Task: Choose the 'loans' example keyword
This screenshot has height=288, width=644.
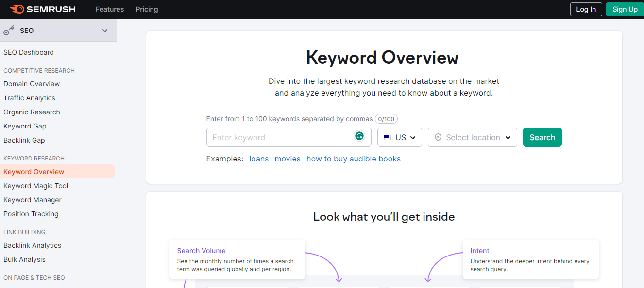Action: click(259, 159)
